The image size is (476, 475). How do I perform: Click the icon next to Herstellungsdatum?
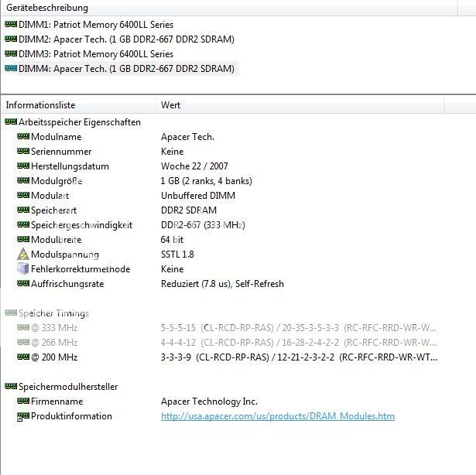point(23,166)
